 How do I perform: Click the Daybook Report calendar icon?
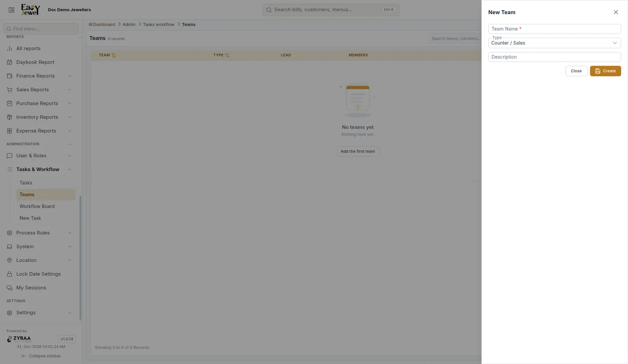[9, 62]
